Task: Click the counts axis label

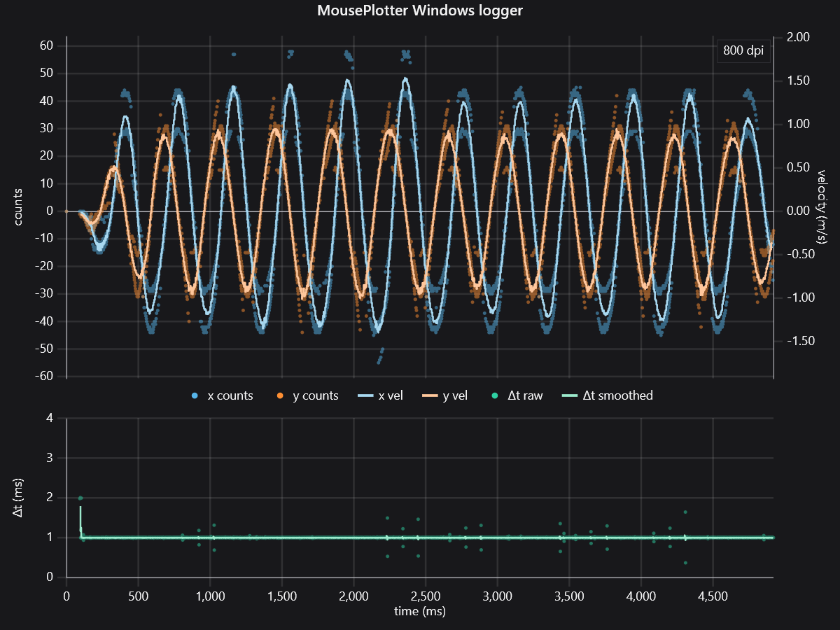Action: (x=19, y=207)
